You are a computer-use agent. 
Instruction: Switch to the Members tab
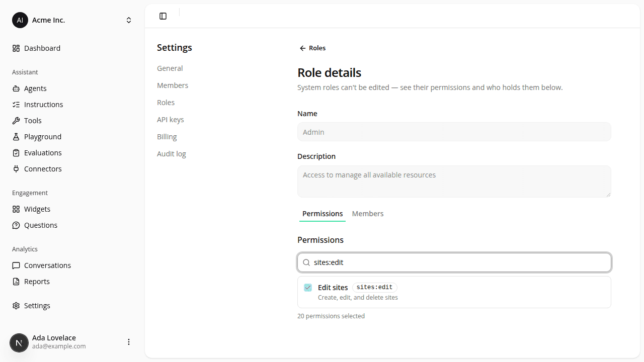pyautogui.click(x=368, y=214)
